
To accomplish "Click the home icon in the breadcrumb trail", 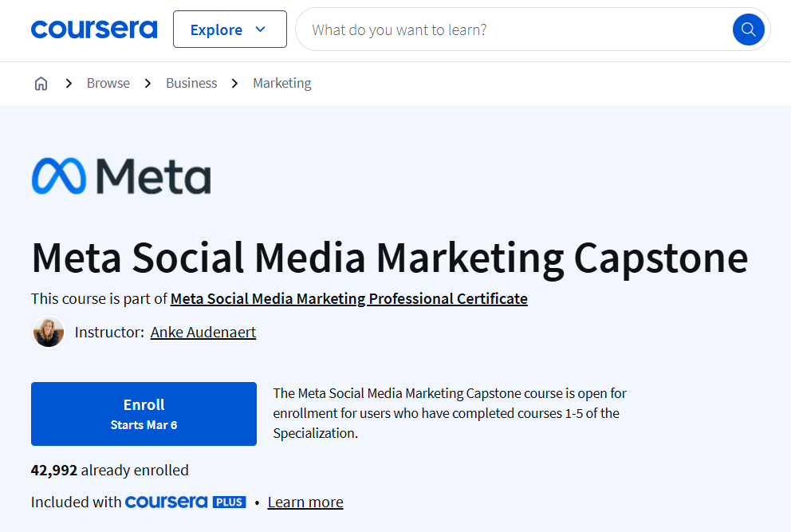I will point(41,83).
